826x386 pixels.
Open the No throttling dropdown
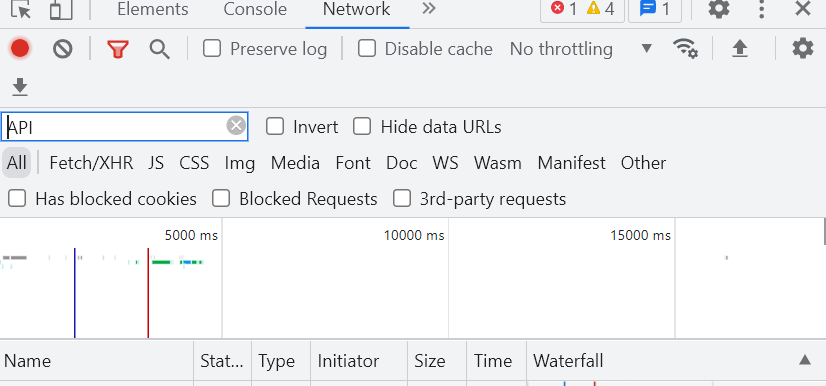[x=581, y=49]
